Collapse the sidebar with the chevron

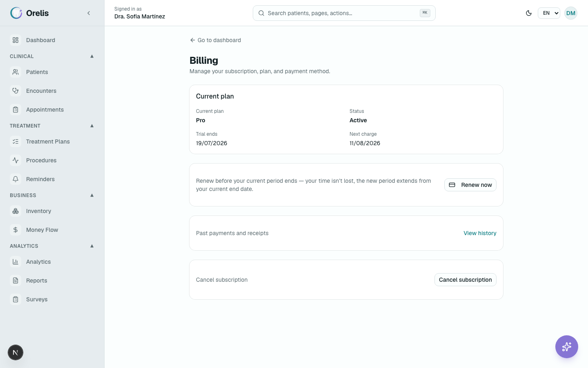tap(89, 13)
